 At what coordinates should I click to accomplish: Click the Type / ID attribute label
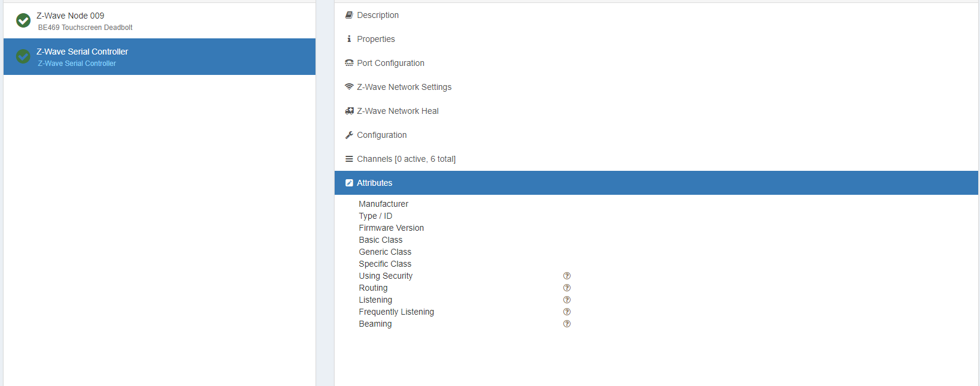pyautogui.click(x=375, y=216)
